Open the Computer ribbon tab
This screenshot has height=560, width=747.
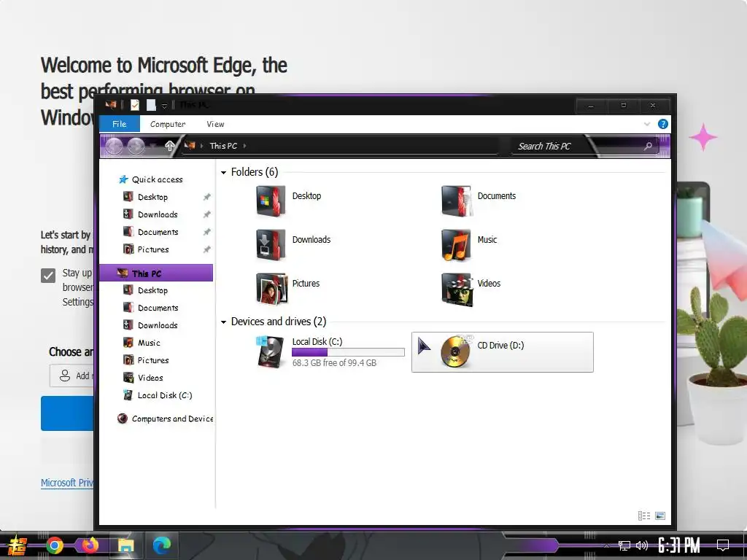click(x=168, y=124)
